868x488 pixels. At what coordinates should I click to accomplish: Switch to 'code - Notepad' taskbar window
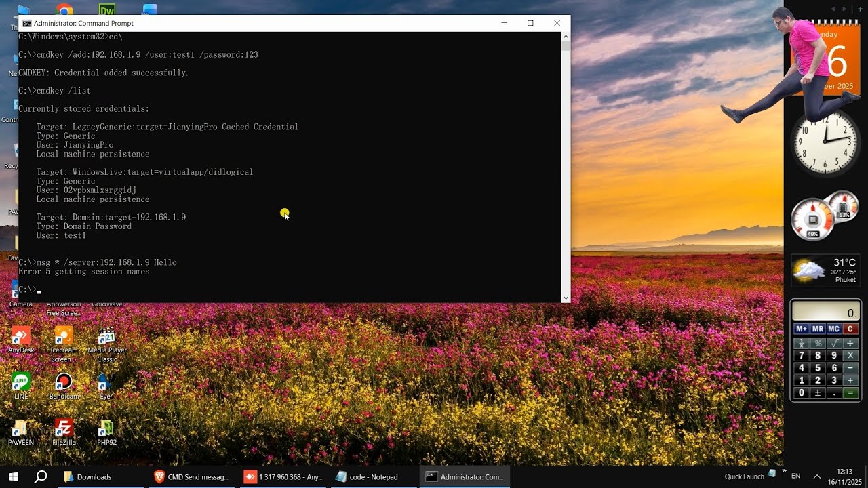point(374,476)
